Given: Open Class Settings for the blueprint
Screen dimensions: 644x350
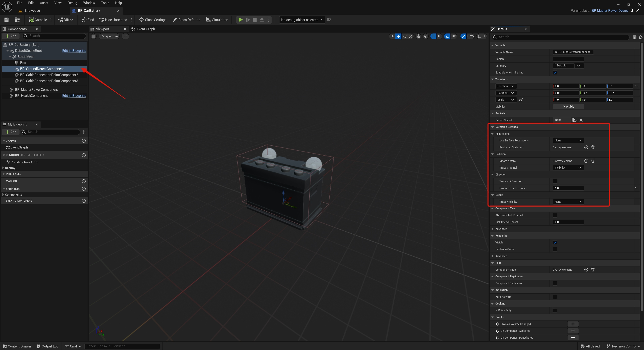Looking at the screenshot, I should click(x=153, y=20).
